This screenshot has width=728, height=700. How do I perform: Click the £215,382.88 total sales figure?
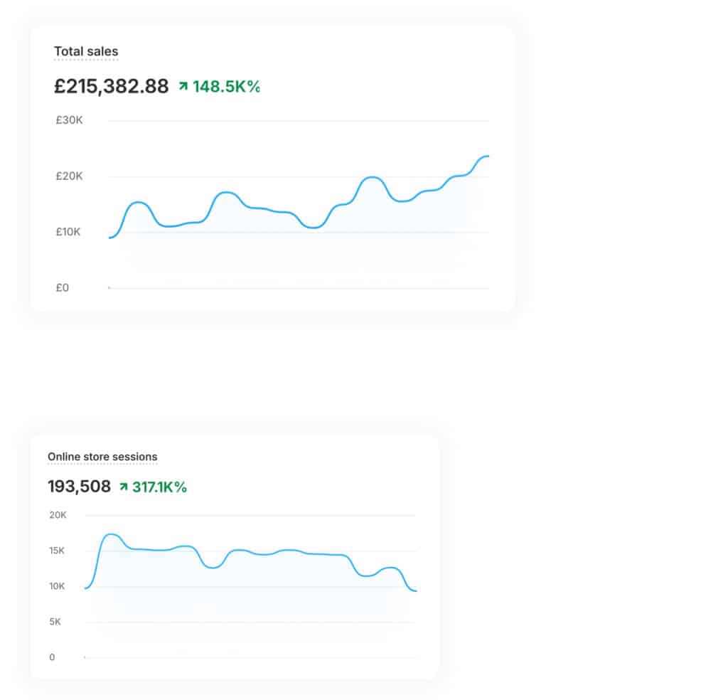pos(111,86)
